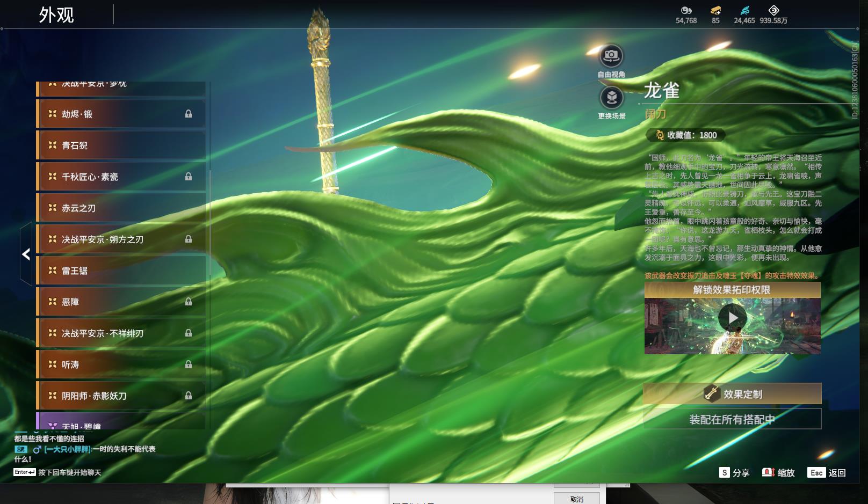Collapse the skin list with the left arrow
Screen dimensions: 868x504
(x=26, y=254)
